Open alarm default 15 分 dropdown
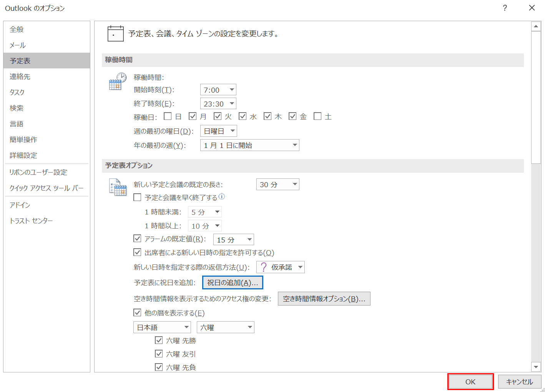The width and height of the screenshot is (545, 392). coord(234,239)
